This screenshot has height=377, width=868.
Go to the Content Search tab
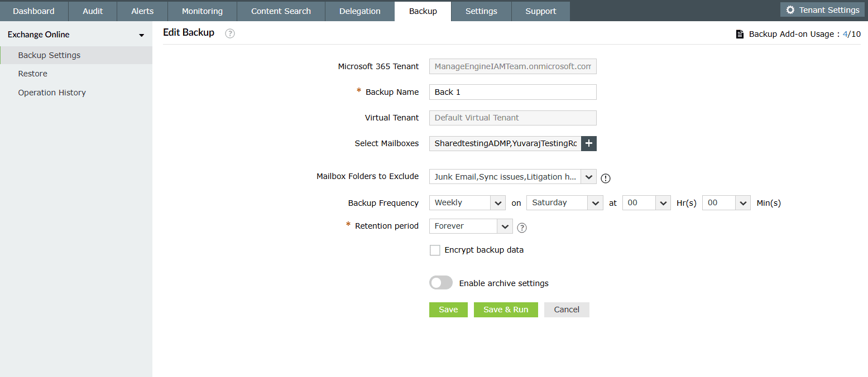(x=281, y=11)
